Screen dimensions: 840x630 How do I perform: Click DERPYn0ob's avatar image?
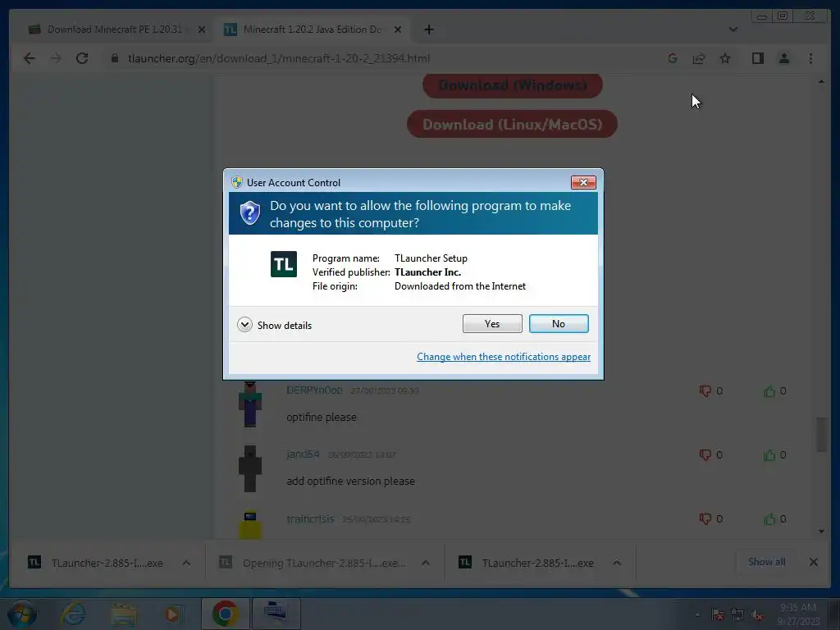pyautogui.click(x=249, y=404)
